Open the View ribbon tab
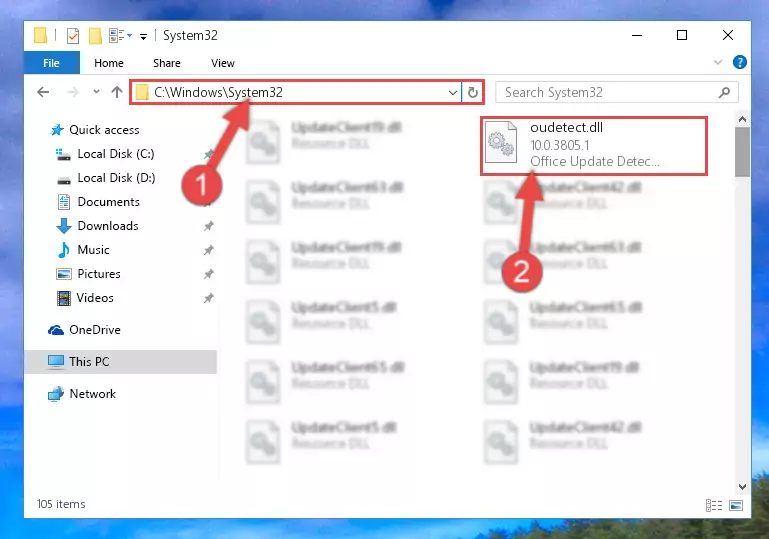The height and width of the screenshot is (539, 769). (x=223, y=63)
